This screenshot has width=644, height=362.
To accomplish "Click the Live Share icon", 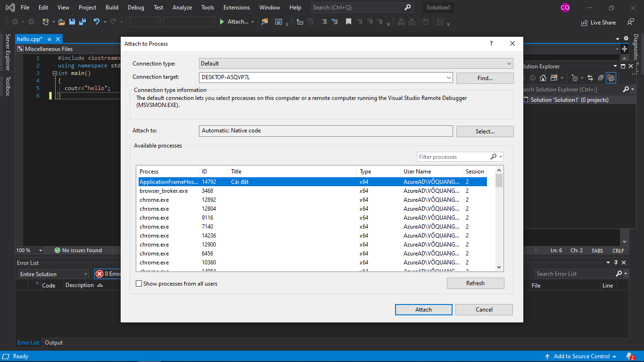I will [x=585, y=23].
